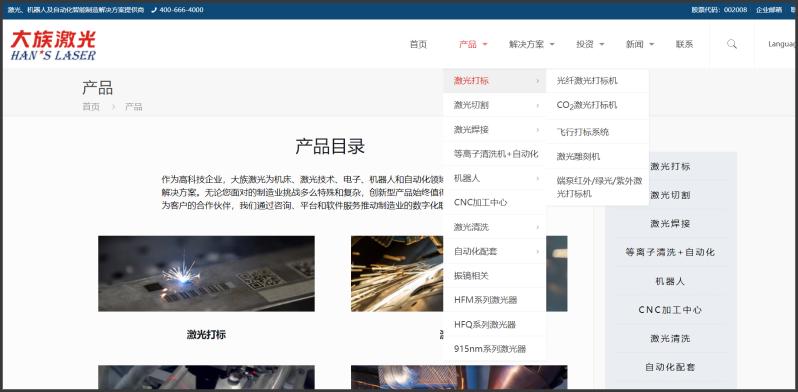Screen dimensions: 798x392
Task: Select 激光雕刻机 in the submenu
Action: coord(597,156)
